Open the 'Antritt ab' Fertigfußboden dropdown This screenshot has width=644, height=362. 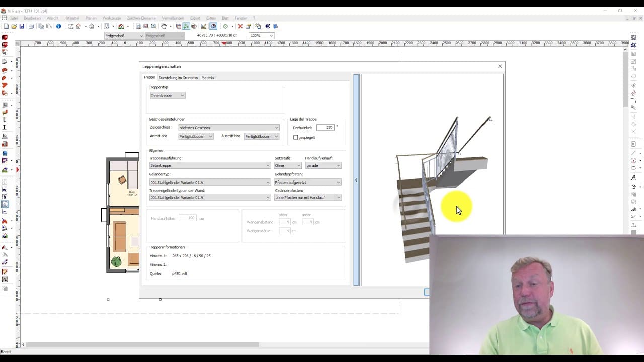coord(196,136)
